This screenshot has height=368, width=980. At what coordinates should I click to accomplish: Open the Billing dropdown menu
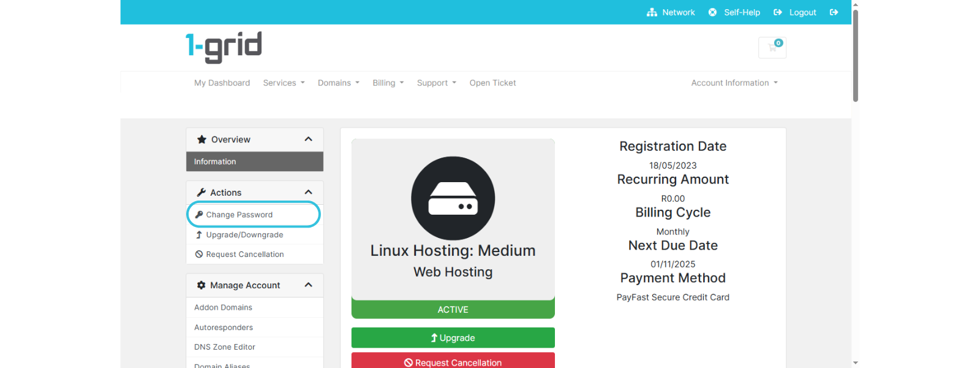[x=388, y=83]
